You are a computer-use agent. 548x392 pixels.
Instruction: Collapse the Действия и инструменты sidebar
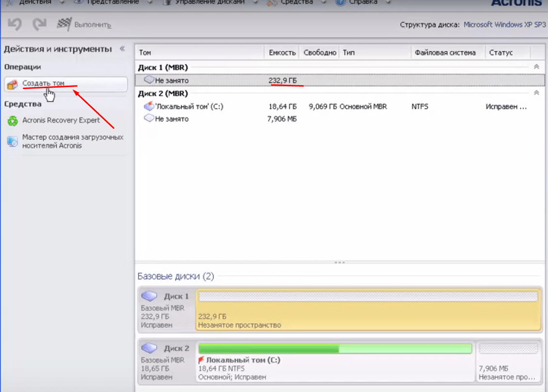[x=122, y=49]
